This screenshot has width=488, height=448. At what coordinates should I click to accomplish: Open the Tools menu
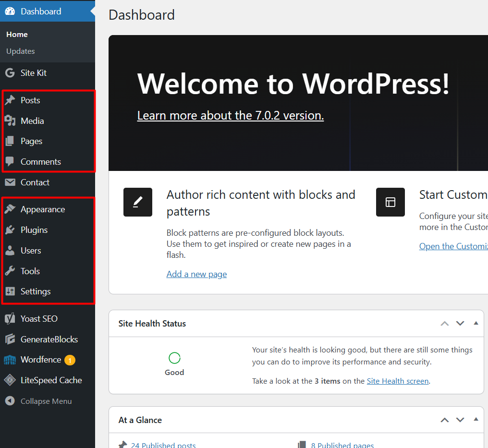pyautogui.click(x=47, y=271)
